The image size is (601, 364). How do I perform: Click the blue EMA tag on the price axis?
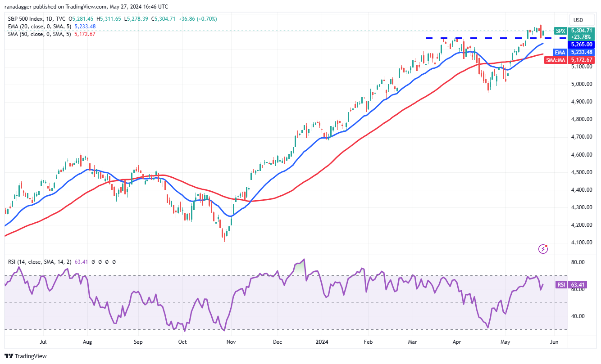pyautogui.click(x=560, y=52)
